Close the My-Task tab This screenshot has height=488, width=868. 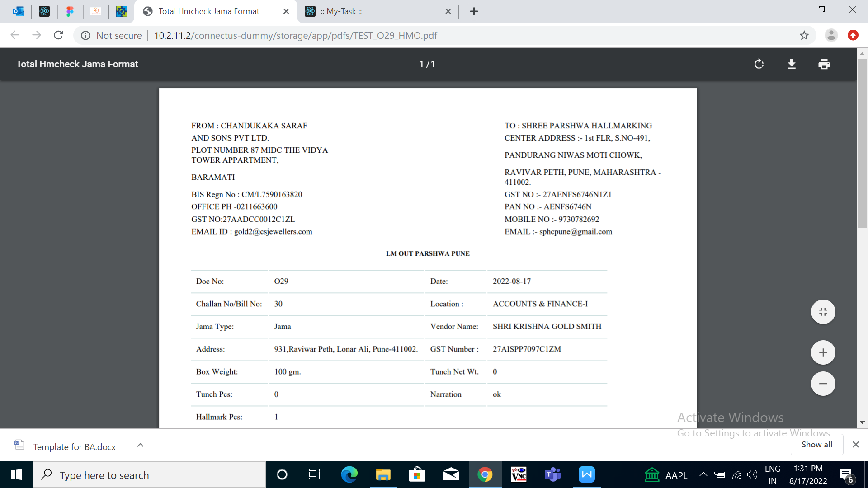pos(448,11)
